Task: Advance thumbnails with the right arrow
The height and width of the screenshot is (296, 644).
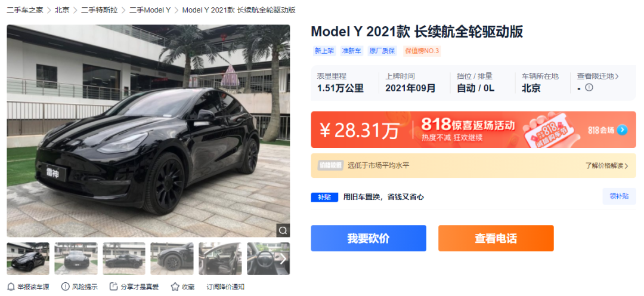Action: (x=283, y=258)
